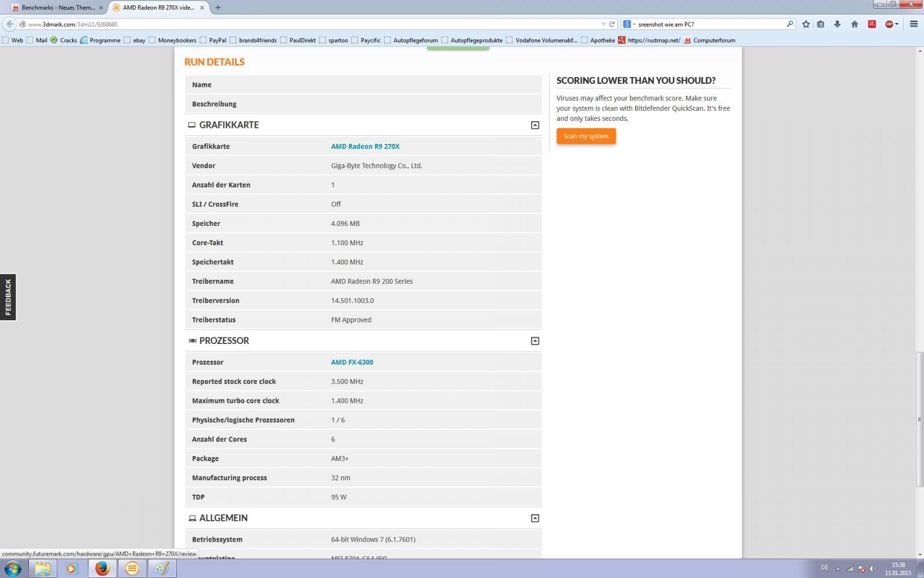Open the Computerforum bookmark
This screenshot has height=578, width=924.
(709, 40)
